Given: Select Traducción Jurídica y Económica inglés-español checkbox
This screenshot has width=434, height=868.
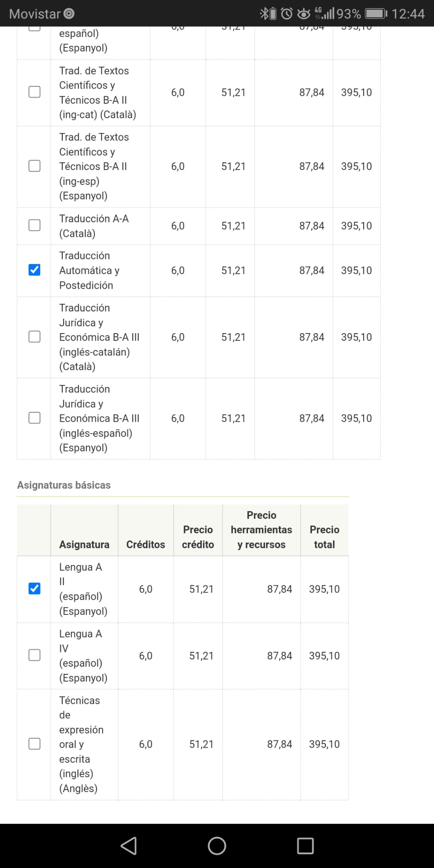Looking at the screenshot, I should coord(34,418).
